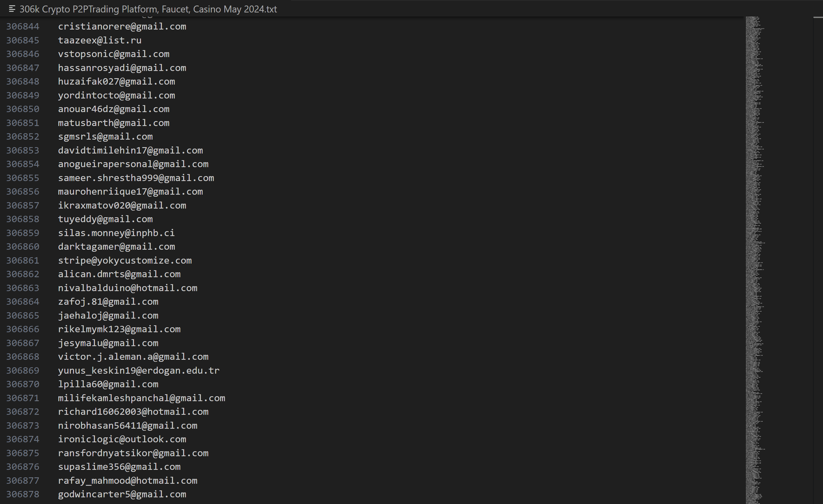Click the text entry on line 306861

pyautogui.click(x=125, y=260)
